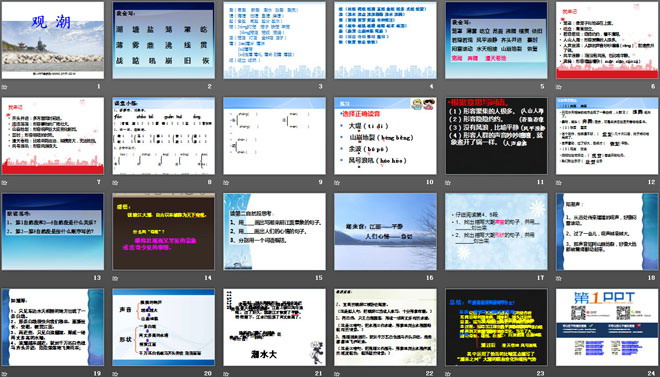
Task: Select slide 10 选择正确读音 thumbnail
Action: coord(385,136)
